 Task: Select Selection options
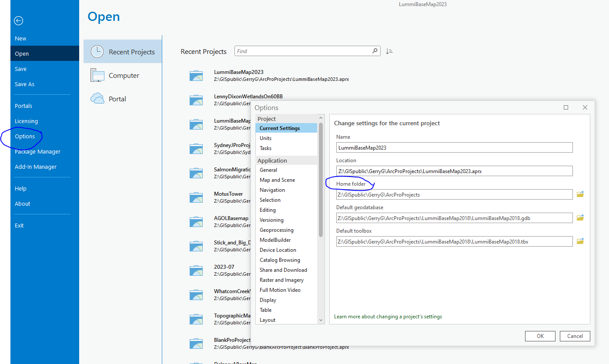(287, 200)
